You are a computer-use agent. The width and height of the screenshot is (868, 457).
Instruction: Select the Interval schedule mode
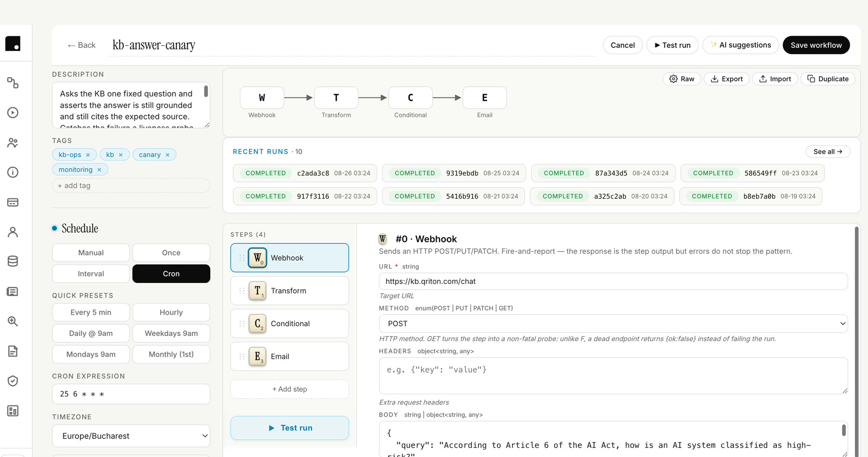tap(91, 274)
